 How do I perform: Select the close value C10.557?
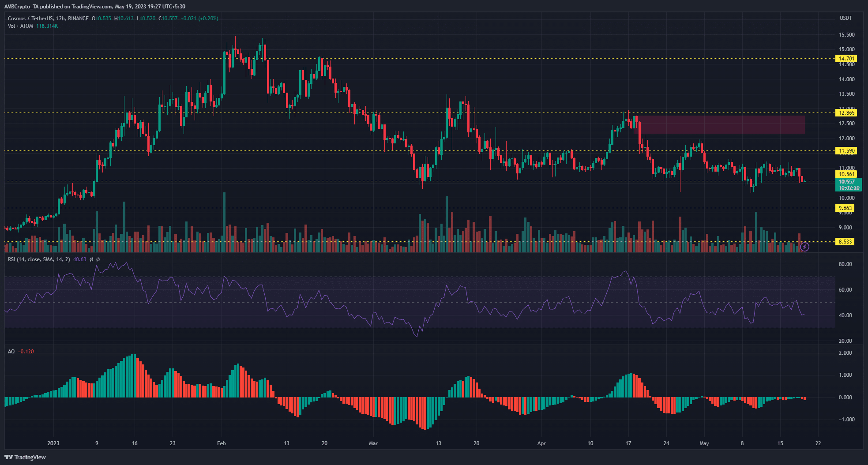tap(168, 19)
